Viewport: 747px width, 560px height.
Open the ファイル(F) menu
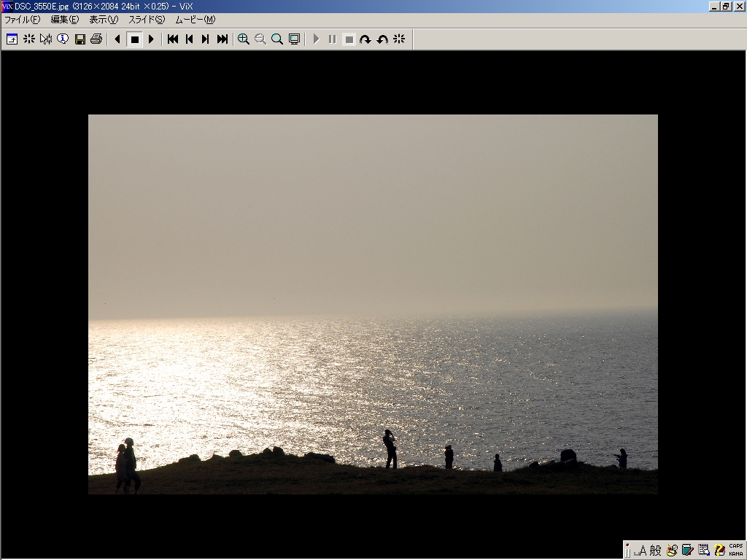[23, 20]
